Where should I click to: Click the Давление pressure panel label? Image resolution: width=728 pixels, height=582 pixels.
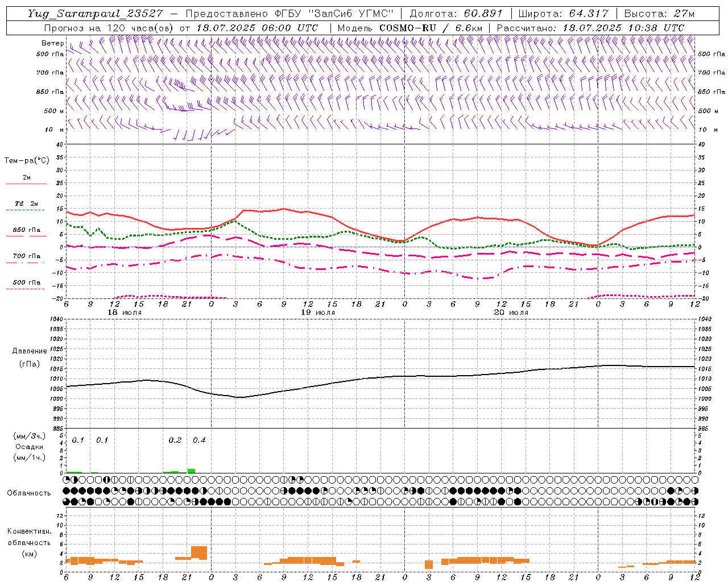(30, 351)
